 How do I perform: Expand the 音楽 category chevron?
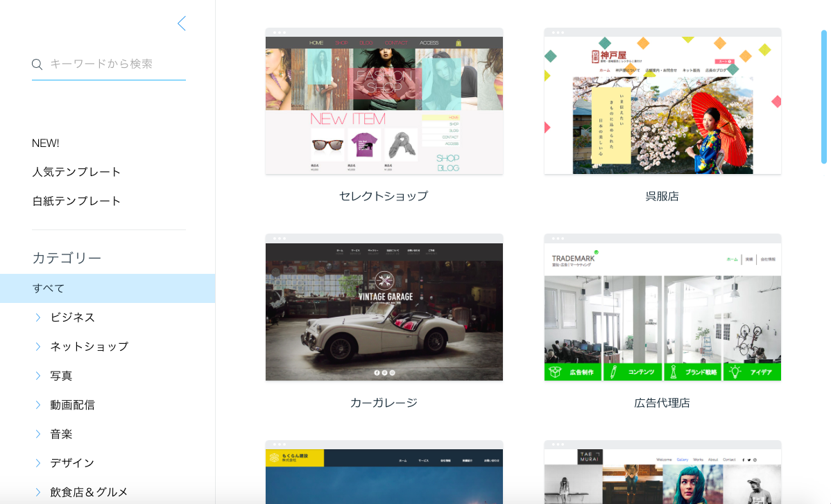[38, 434]
